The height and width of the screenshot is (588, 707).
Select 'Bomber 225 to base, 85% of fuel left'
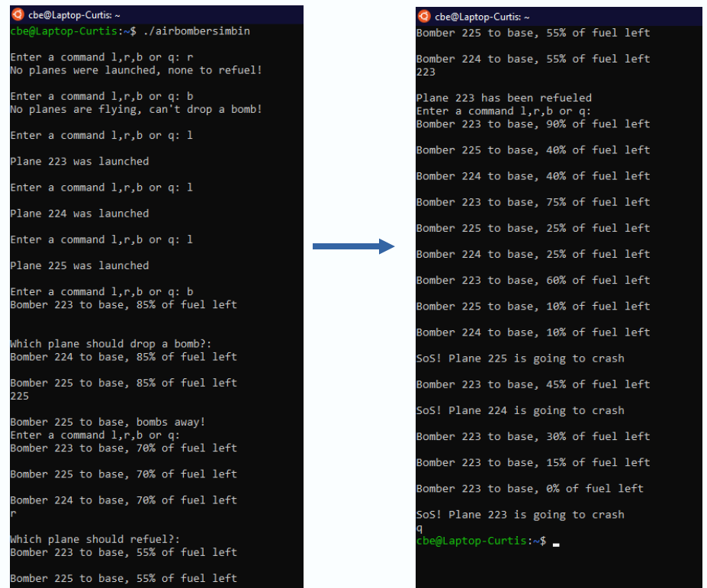tap(124, 383)
